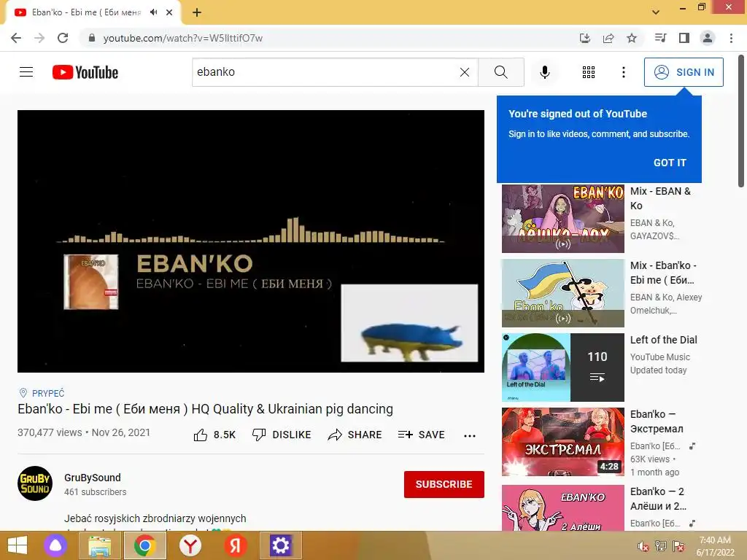Open the network tray icon

coord(661,546)
